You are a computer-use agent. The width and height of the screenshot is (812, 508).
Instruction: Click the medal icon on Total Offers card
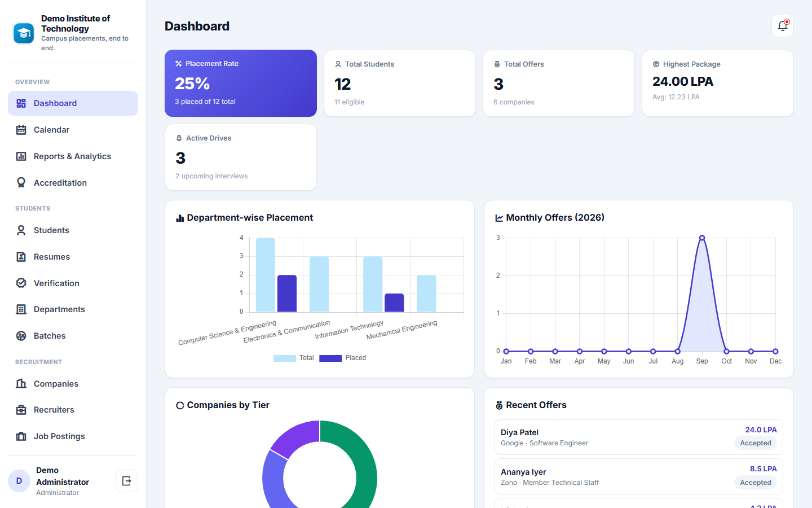pyautogui.click(x=497, y=64)
